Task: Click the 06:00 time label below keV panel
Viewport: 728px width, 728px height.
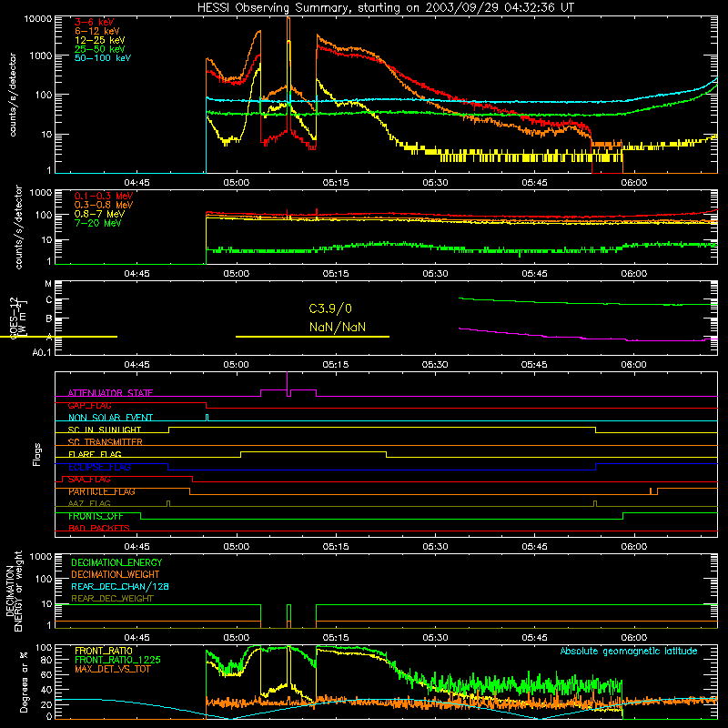Action: point(634,183)
